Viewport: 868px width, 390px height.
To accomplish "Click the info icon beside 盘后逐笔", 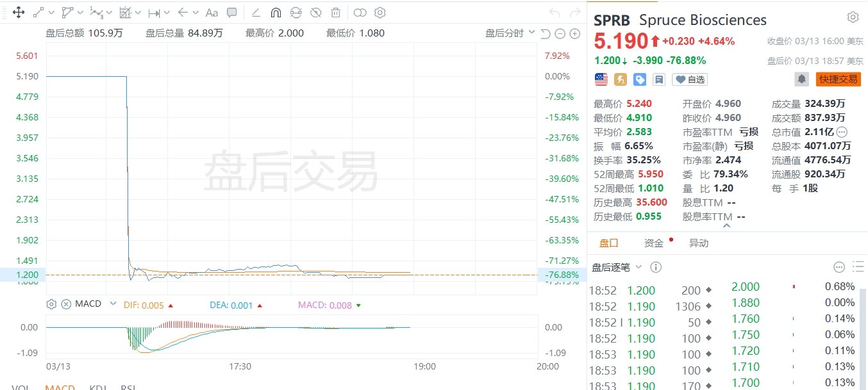I will [656, 267].
